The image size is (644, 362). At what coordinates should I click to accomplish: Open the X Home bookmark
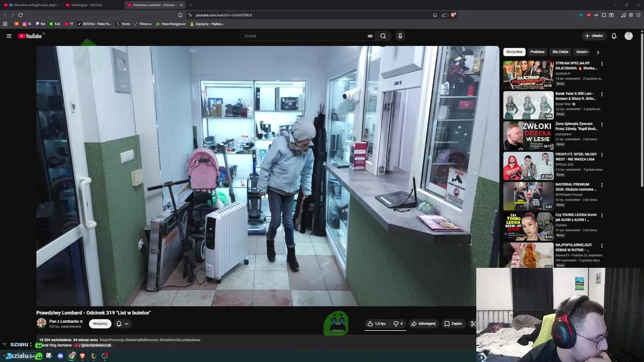[123, 24]
